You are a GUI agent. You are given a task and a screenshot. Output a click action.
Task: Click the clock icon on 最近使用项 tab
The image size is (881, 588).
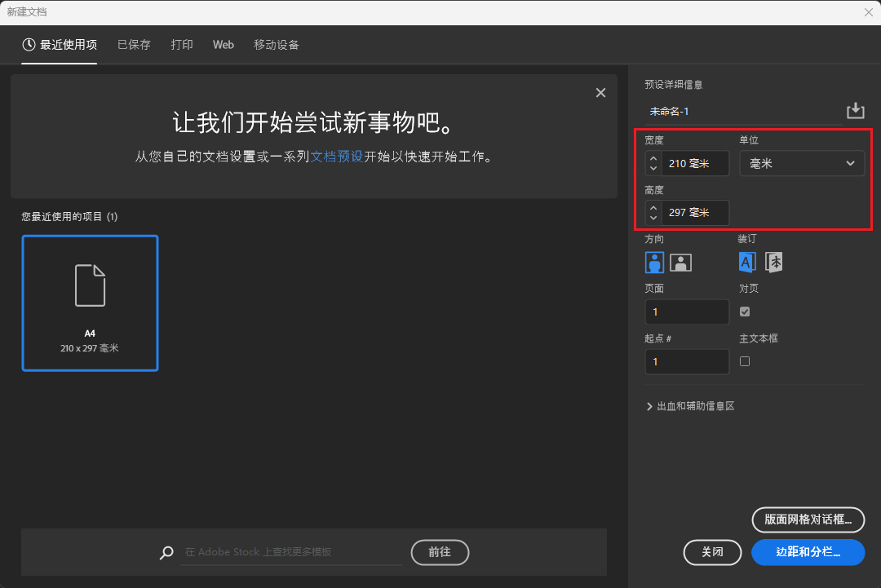(29, 45)
